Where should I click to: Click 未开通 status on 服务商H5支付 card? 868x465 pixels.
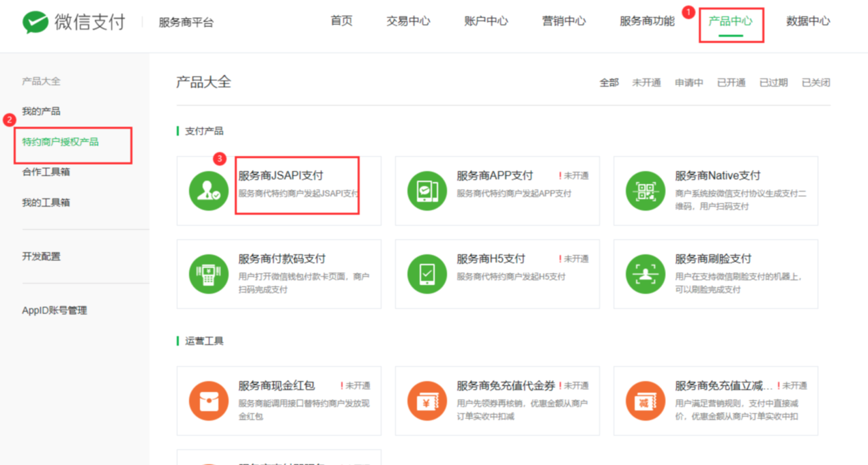(574, 259)
